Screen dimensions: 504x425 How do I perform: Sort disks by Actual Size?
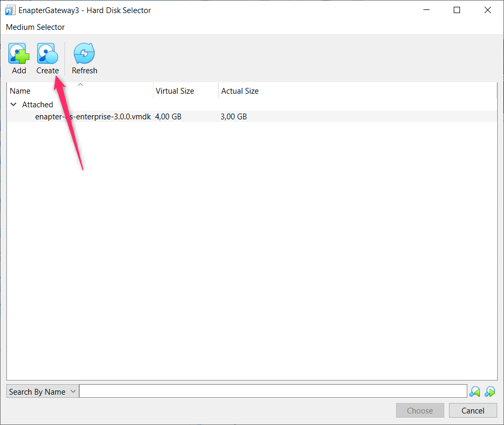point(239,91)
